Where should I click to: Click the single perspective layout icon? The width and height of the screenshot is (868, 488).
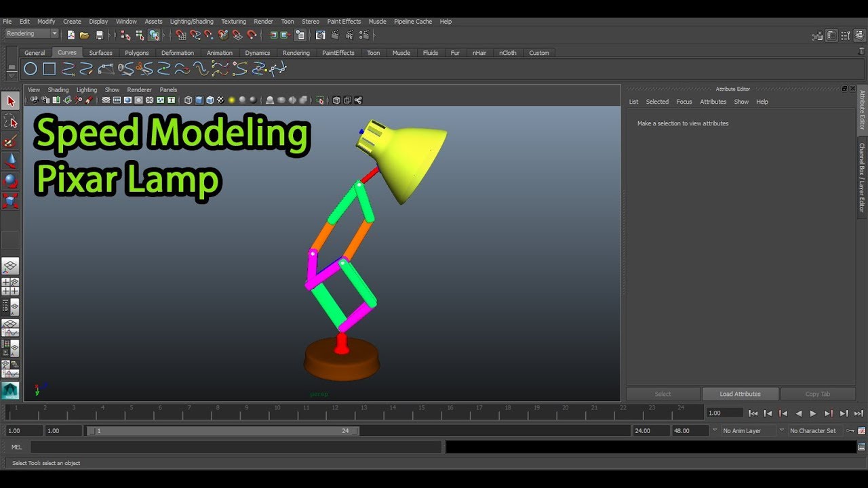tap(10, 266)
